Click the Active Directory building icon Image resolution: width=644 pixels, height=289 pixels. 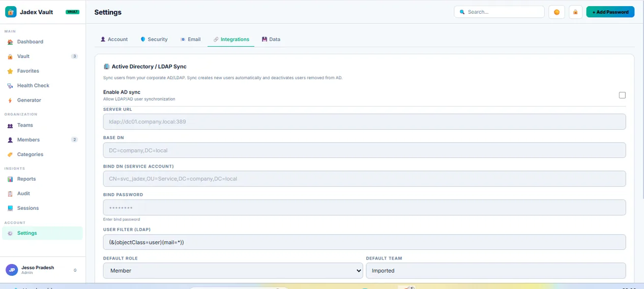coord(106,67)
